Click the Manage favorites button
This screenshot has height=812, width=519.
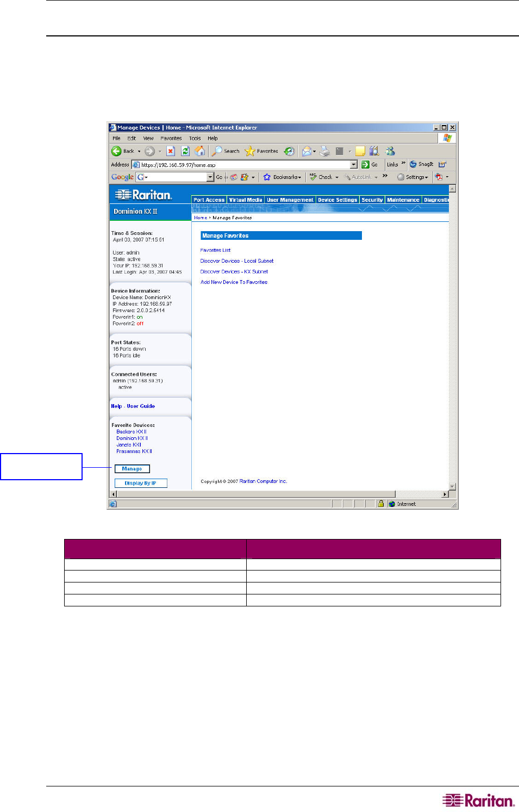click(x=132, y=469)
